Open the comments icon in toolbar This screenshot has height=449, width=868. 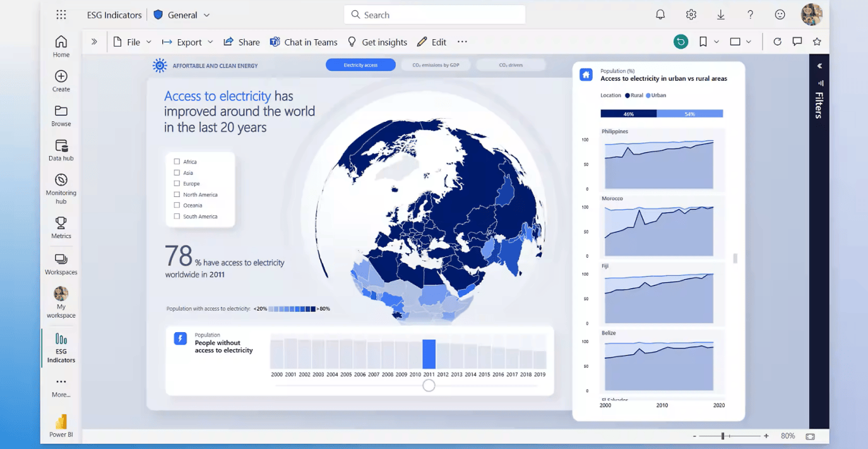(x=797, y=42)
